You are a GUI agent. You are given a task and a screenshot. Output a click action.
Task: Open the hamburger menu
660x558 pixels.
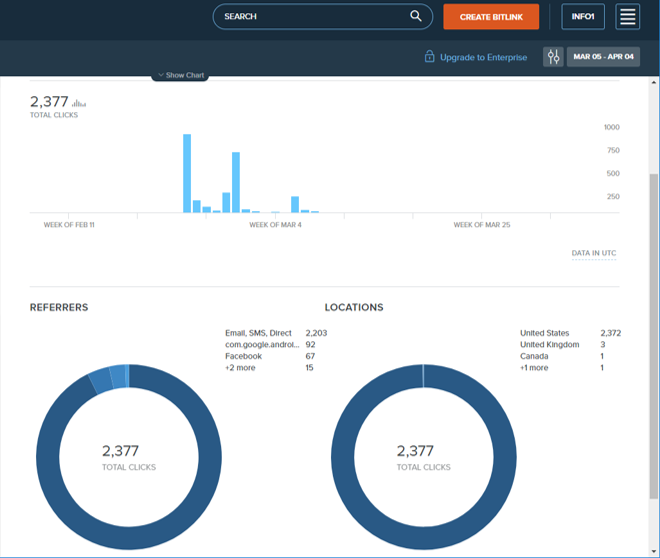coord(628,17)
